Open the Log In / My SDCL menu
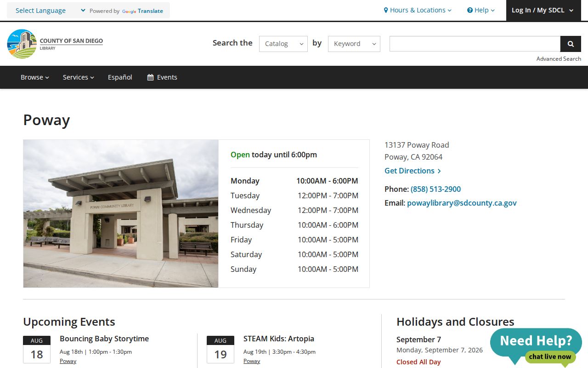 pos(543,10)
